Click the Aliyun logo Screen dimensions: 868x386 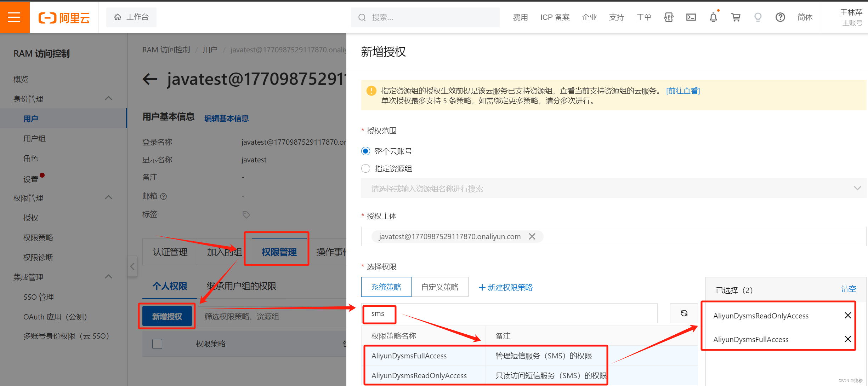click(64, 17)
